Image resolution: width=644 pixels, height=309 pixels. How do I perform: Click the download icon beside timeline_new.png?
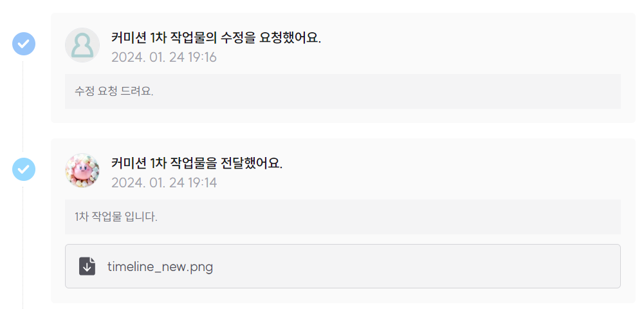tap(87, 266)
